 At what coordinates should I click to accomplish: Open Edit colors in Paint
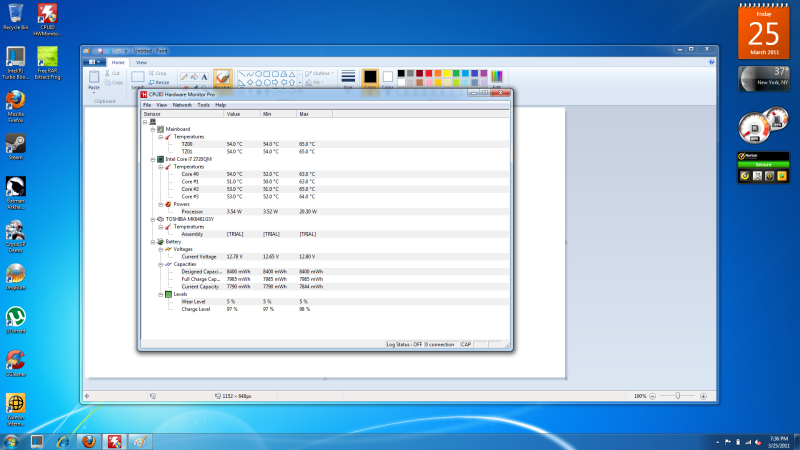[x=496, y=79]
